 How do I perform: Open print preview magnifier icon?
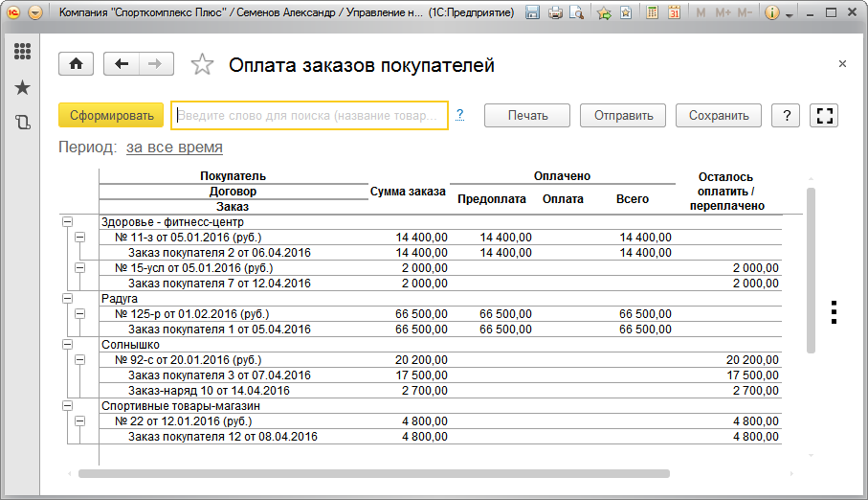(577, 12)
